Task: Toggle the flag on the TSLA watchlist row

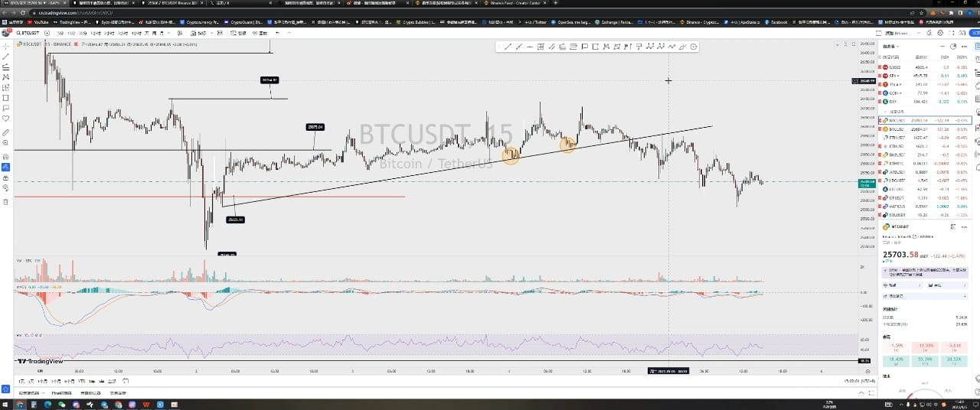Action: click(x=880, y=84)
